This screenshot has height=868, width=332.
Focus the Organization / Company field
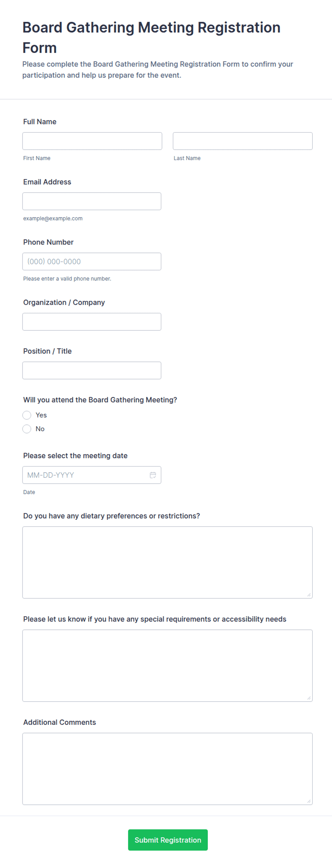pos(92,322)
